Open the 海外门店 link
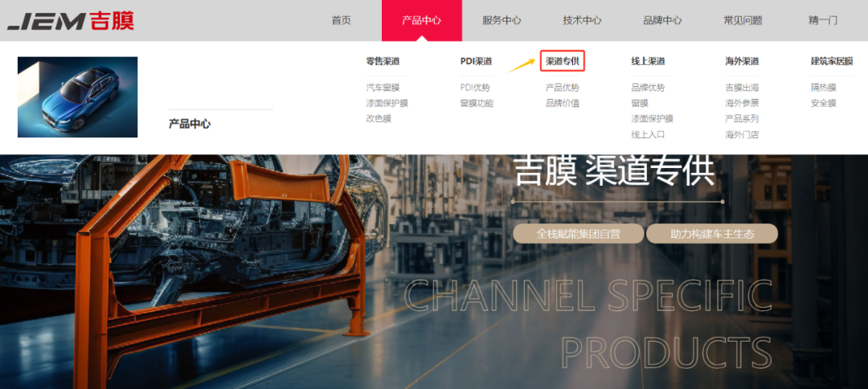 tap(743, 134)
